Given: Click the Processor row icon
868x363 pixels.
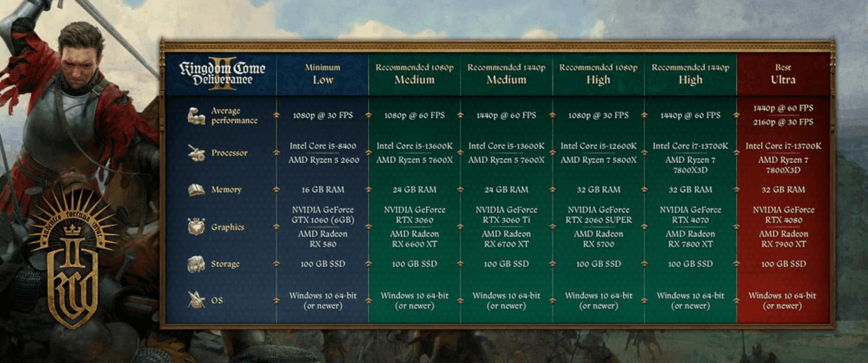Looking at the screenshot, I should tap(196, 153).
